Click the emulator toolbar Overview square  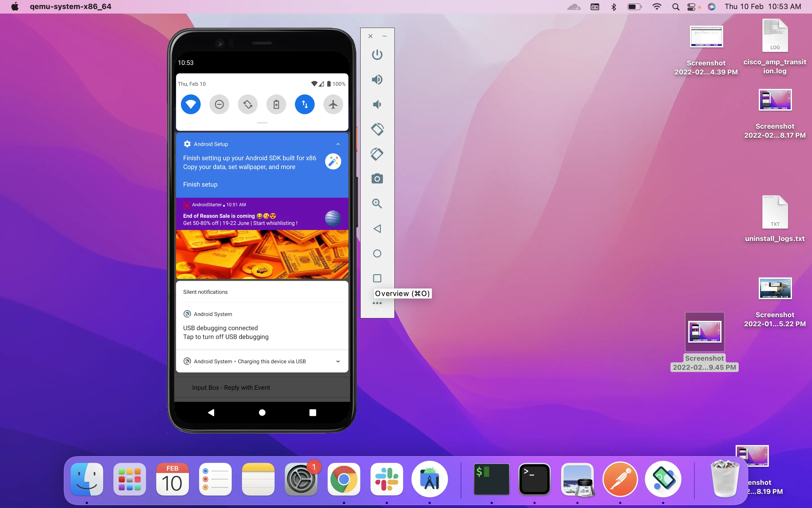(377, 278)
